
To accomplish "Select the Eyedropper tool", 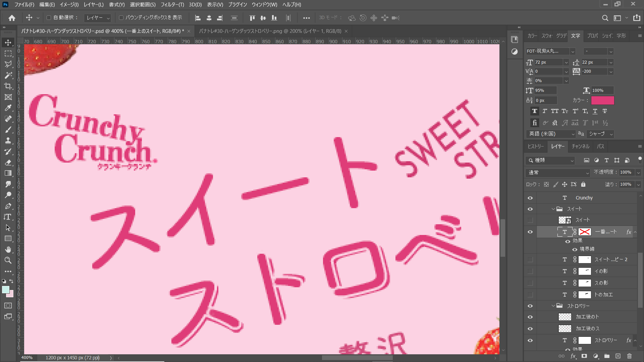I will (8, 108).
